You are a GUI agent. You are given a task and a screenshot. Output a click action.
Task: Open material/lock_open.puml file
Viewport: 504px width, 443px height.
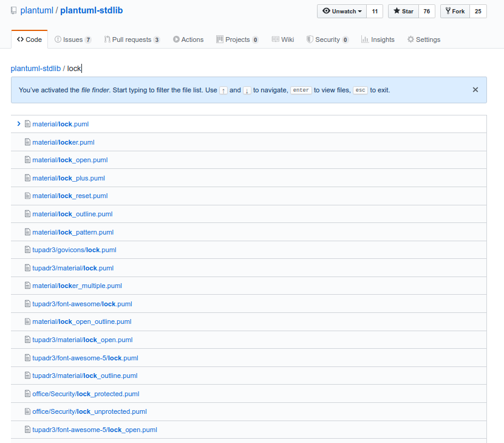click(x=70, y=160)
